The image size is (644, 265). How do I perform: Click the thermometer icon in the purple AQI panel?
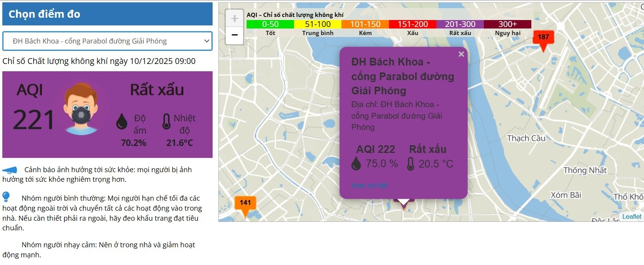[x=166, y=121]
